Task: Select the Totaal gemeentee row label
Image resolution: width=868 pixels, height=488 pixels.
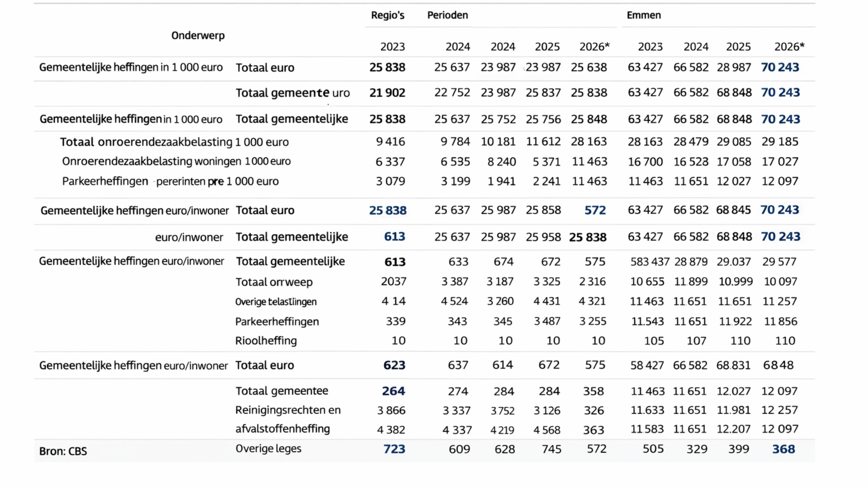Action: pos(282,391)
